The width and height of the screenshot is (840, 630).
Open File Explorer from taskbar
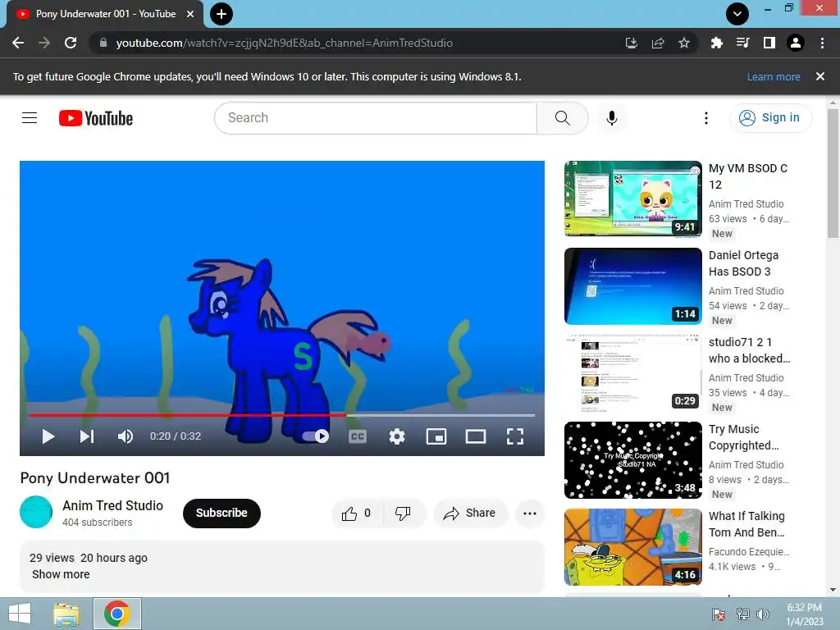pyautogui.click(x=66, y=614)
